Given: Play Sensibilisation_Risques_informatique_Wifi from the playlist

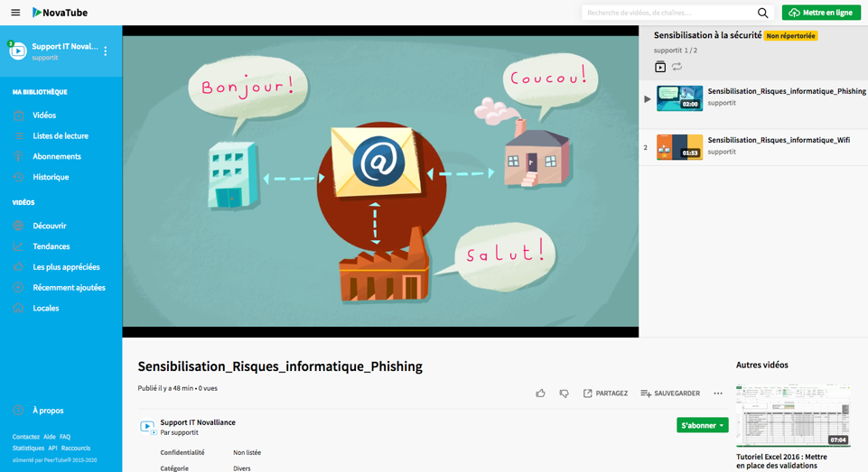Looking at the screenshot, I should (778, 141).
